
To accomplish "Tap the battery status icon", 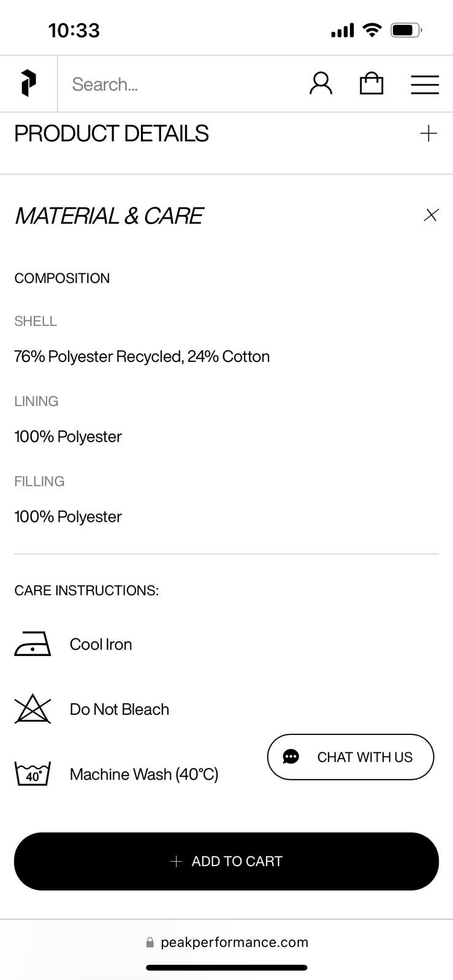I will coord(406,30).
